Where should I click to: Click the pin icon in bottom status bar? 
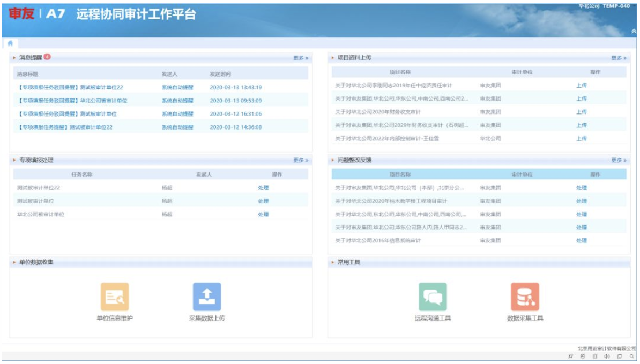tap(570, 357)
